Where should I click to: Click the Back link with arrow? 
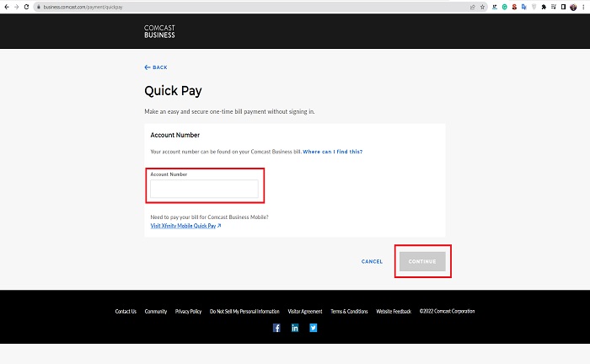[156, 67]
